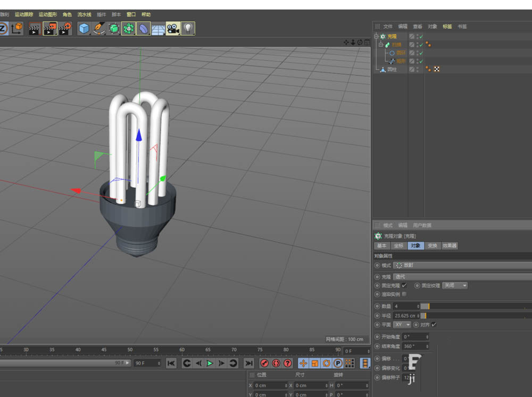The width and height of the screenshot is (532, 397).
Task: Open the 效果器 tab
Action: pos(450,246)
